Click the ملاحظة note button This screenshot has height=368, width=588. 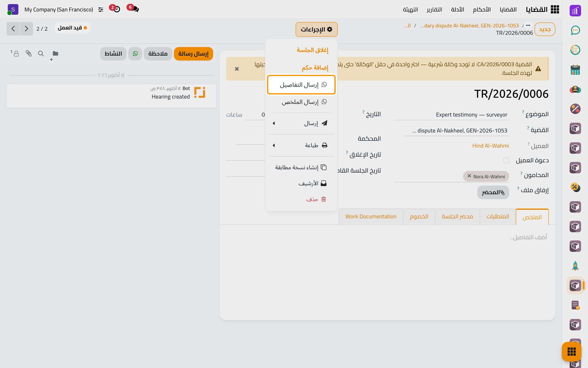coord(158,54)
